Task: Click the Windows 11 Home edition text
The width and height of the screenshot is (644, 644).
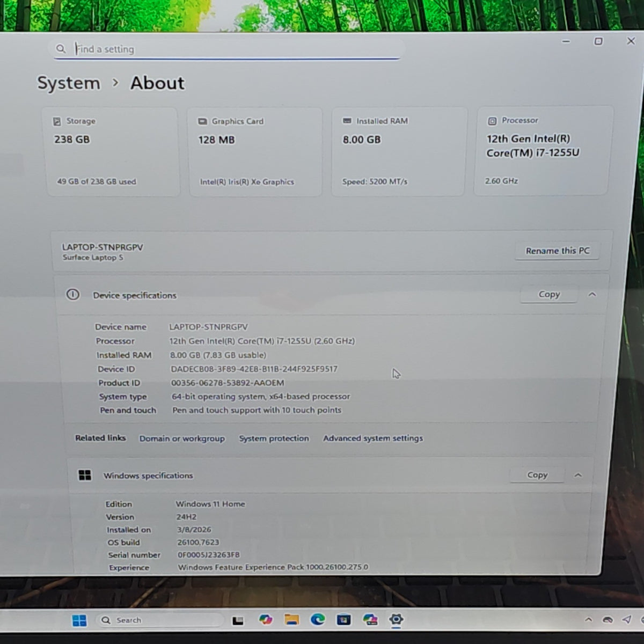Action: pyautogui.click(x=210, y=504)
